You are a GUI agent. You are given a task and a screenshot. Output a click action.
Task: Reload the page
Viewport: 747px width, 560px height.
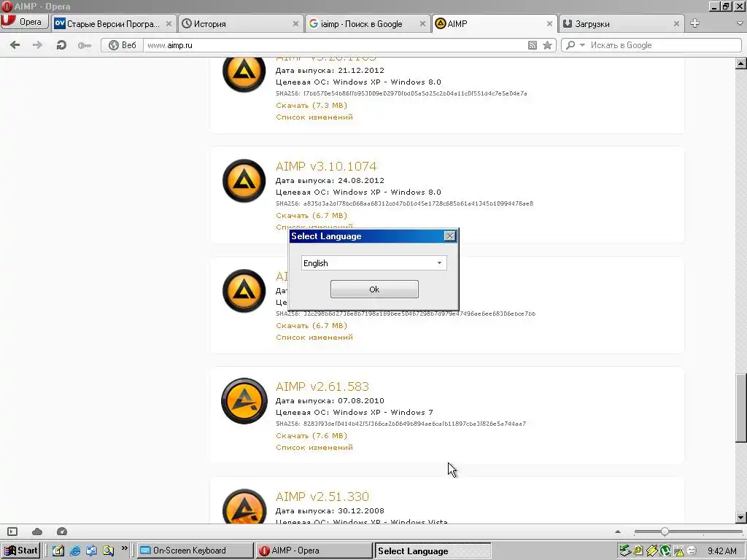point(61,45)
